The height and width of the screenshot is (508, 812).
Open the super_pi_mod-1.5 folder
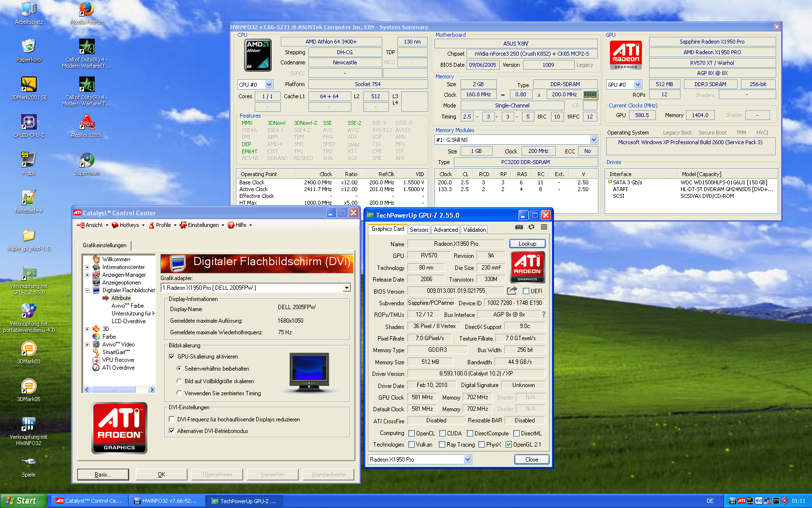[29, 239]
